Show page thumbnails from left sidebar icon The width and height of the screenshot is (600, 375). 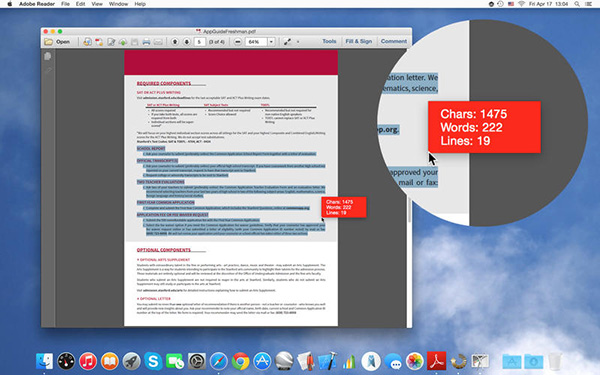pyautogui.click(x=48, y=56)
